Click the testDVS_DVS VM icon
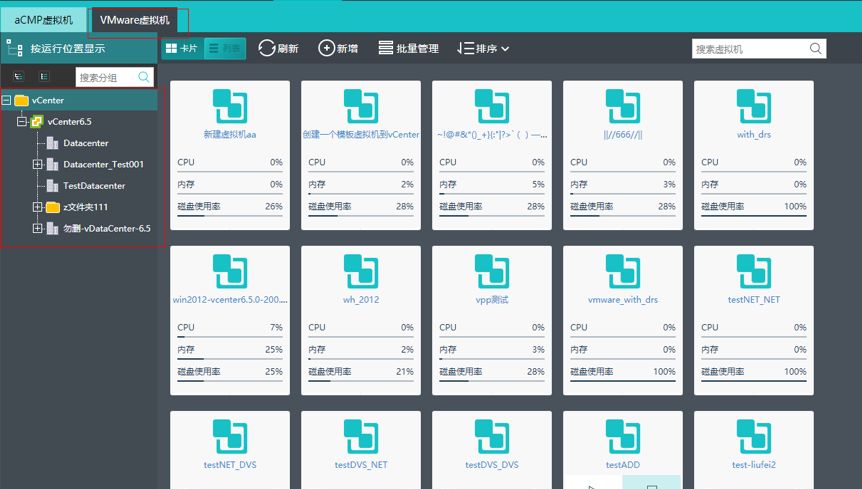The image size is (862, 489). pos(492,436)
